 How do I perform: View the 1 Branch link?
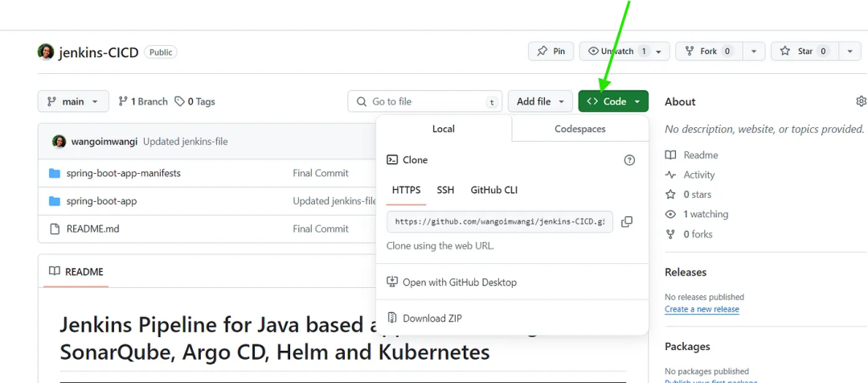coord(143,101)
